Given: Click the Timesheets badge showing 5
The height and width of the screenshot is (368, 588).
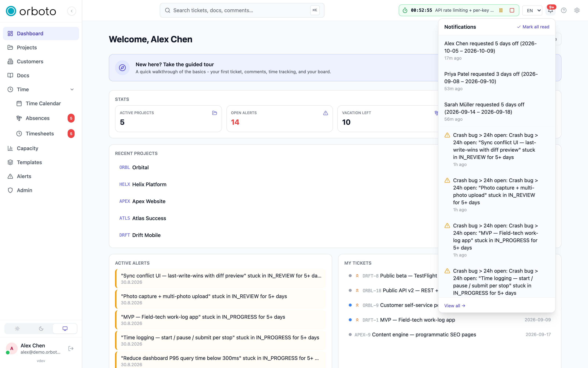Looking at the screenshot, I should pyautogui.click(x=71, y=134).
